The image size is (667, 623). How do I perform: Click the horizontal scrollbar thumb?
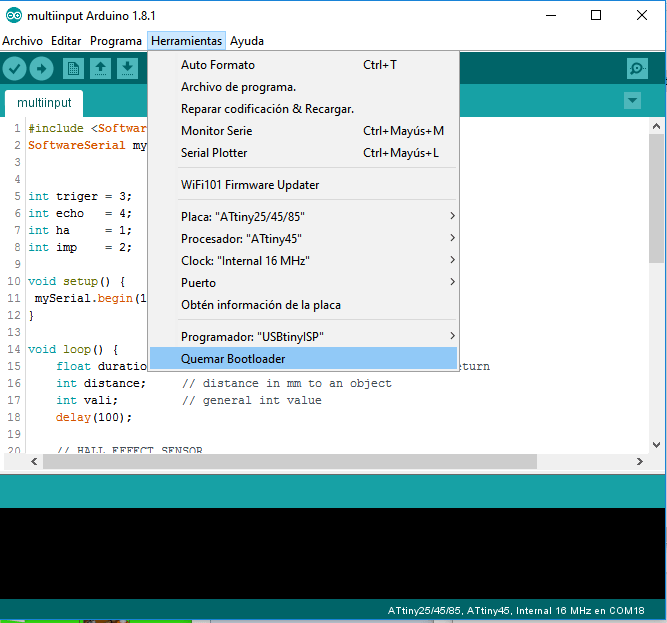(290, 462)
